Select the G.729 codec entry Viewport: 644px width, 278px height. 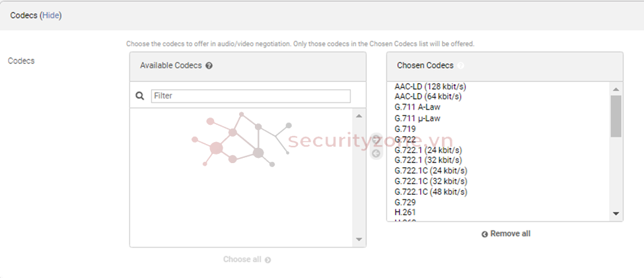tap(405, 202)
